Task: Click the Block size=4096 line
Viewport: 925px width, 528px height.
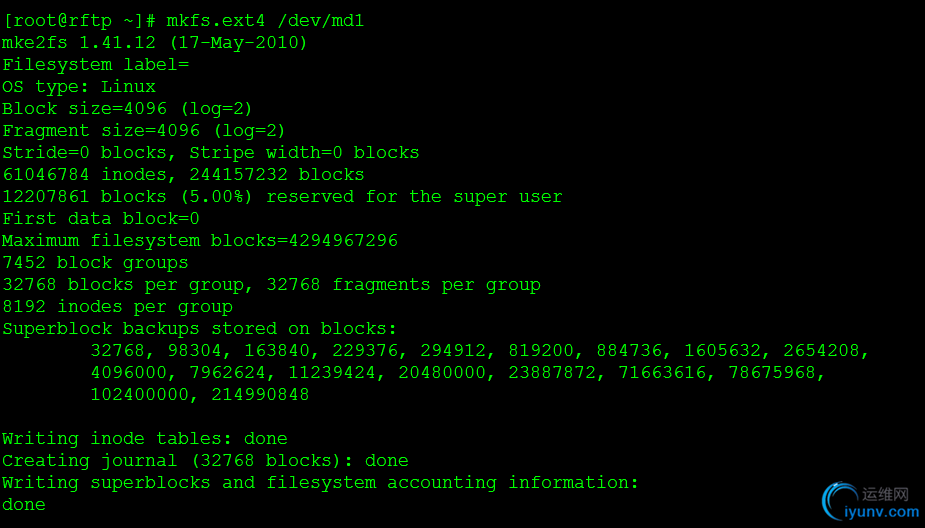Action: (x=127, y=109)
